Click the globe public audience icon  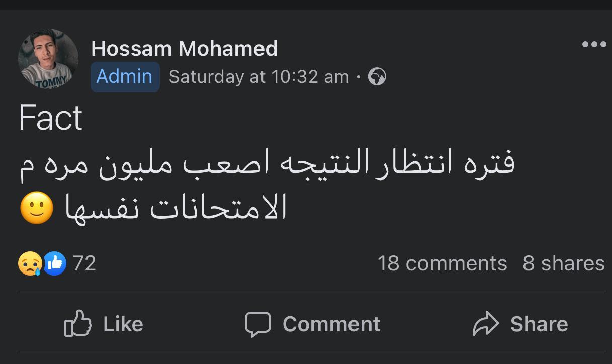click(377, 77)
